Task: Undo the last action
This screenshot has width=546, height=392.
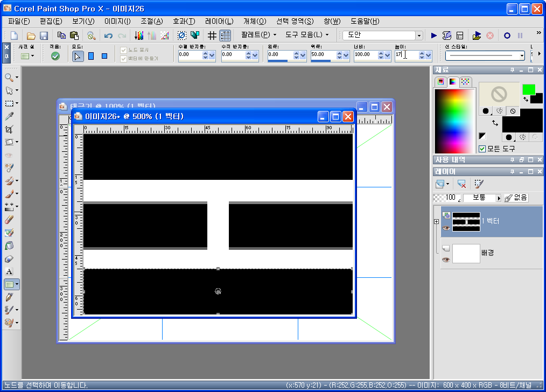Action: pos(108,35)
